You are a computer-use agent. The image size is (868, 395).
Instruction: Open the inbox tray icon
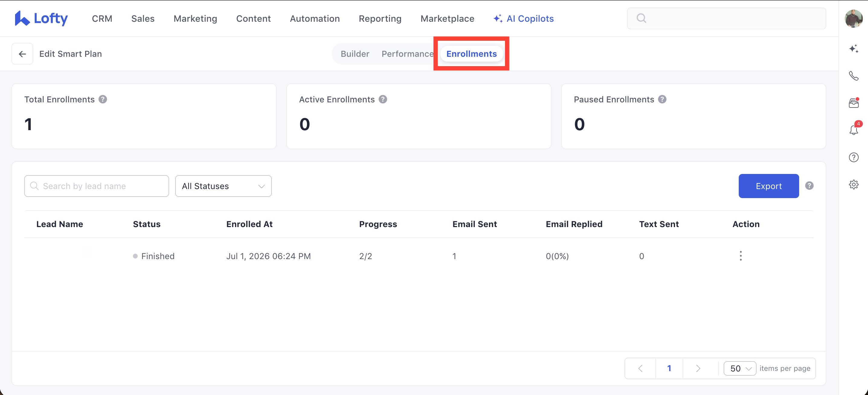[x=854, y=103]
